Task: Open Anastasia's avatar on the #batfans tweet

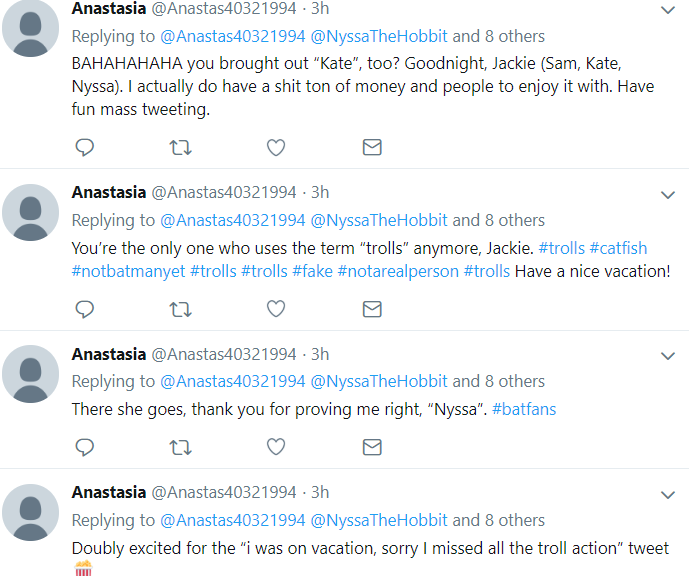Action: click(x=30, y=374)
